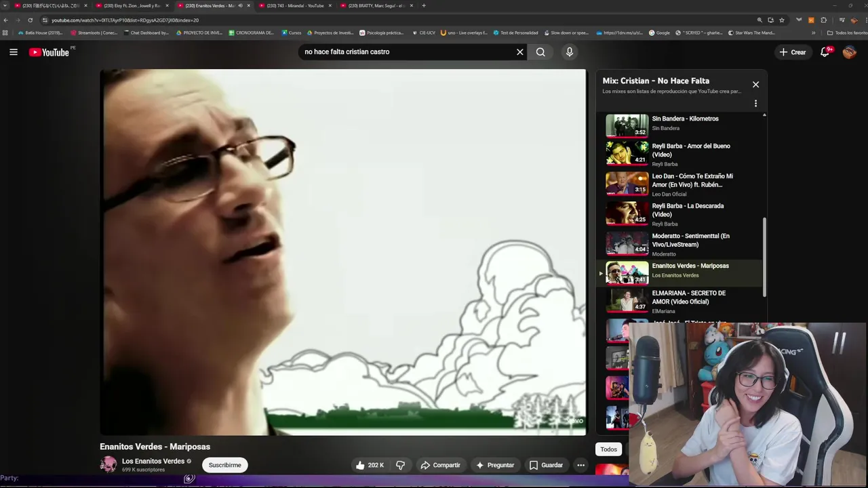The height and width of the screenshot is (488, 868).
Task: Go to the YouTube home logo
Action: pyautogui.click(x=49, y=52)
